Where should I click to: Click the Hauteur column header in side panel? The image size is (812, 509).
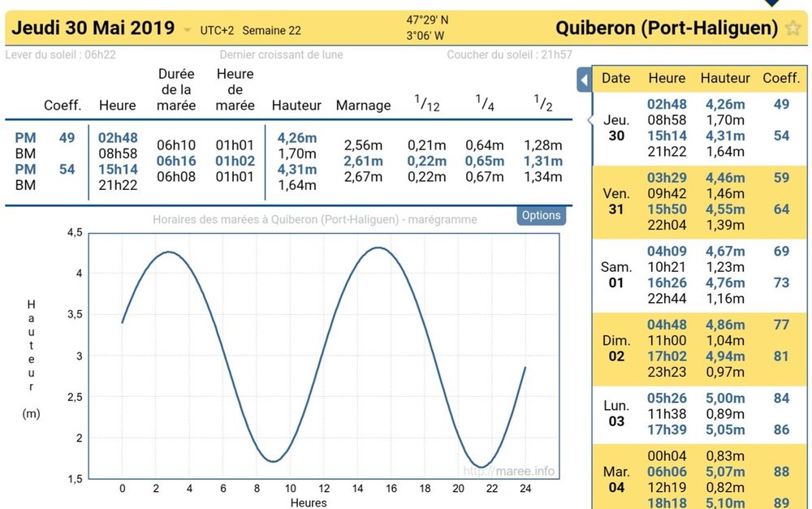tap(725, 78)
